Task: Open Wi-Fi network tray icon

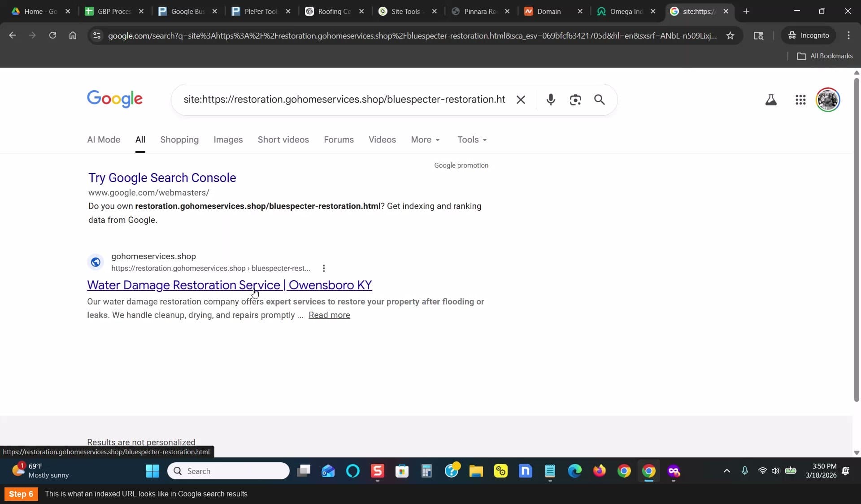Action: [762, 471]
